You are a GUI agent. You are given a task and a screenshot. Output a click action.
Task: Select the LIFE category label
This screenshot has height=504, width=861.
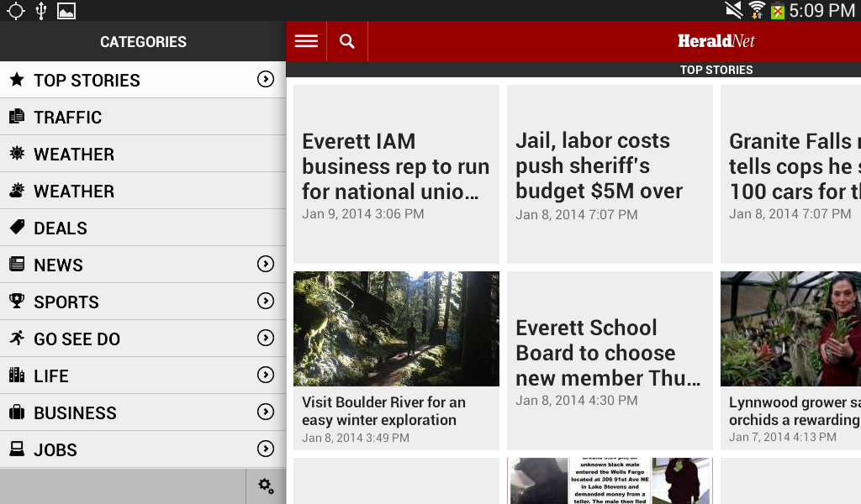(51, 375)
